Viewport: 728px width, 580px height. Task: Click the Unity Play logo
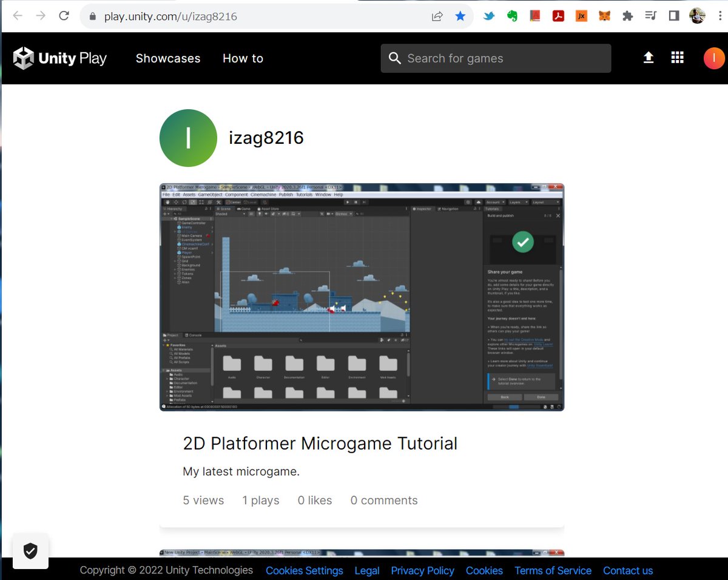click(x=59, y=58)
